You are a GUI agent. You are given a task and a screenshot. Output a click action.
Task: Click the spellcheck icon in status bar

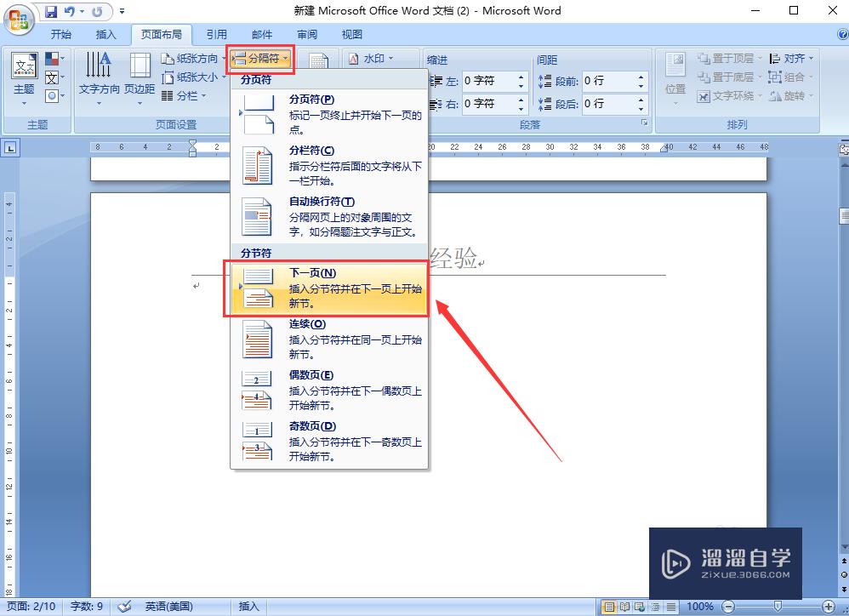coord(125,606)
